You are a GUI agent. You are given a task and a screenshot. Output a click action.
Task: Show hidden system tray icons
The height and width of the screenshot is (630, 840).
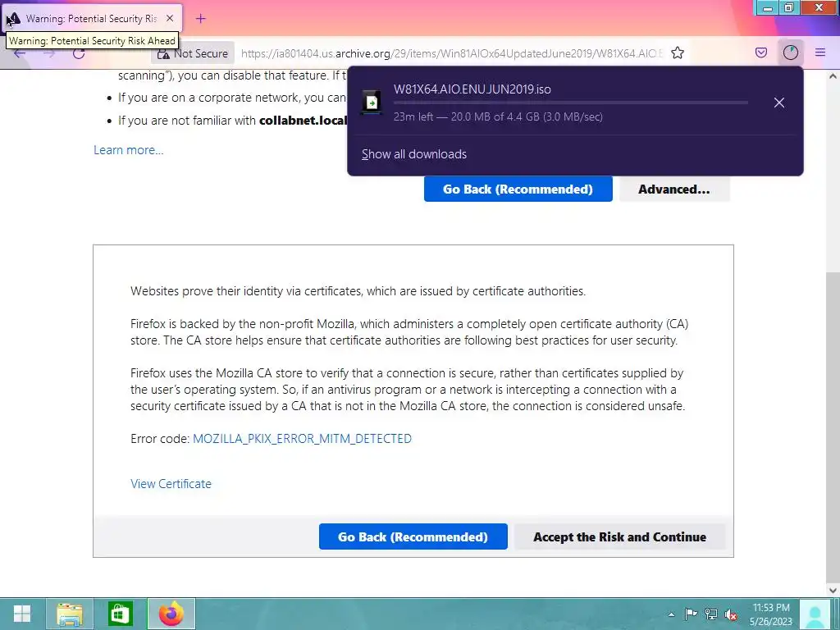[671, 614]
